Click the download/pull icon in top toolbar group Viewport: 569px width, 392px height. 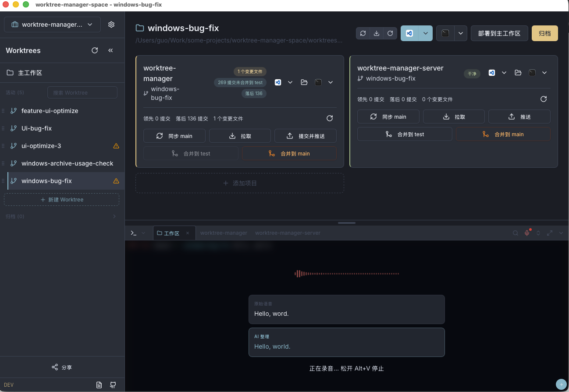(377, 33)
